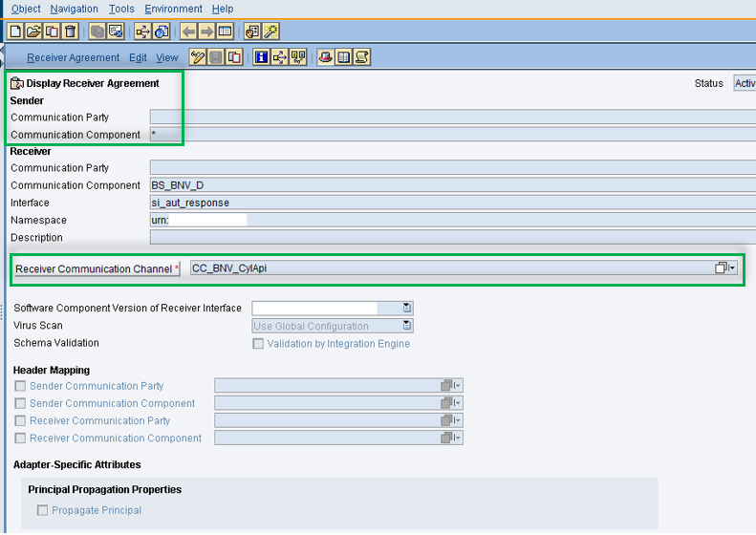
Task: Enable Sender Communication Party header mapping checkbox
Action: (x=20, y=386)
